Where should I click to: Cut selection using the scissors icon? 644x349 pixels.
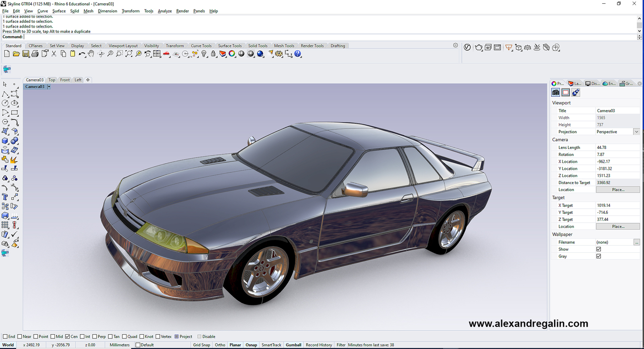point(54,54)
